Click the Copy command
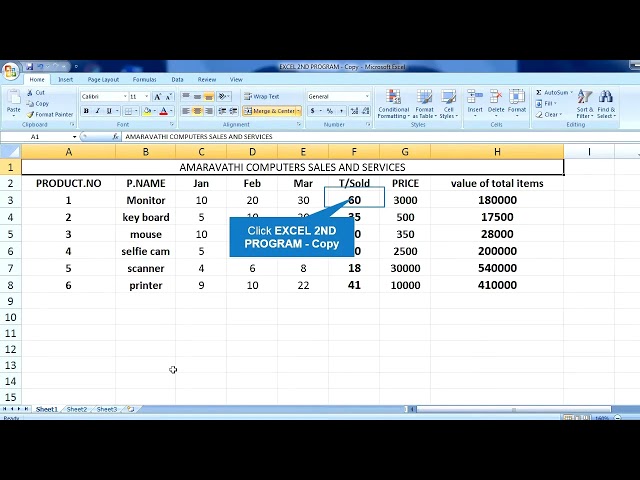Viewport: 640px width, 480px height. tap(38, 104)
